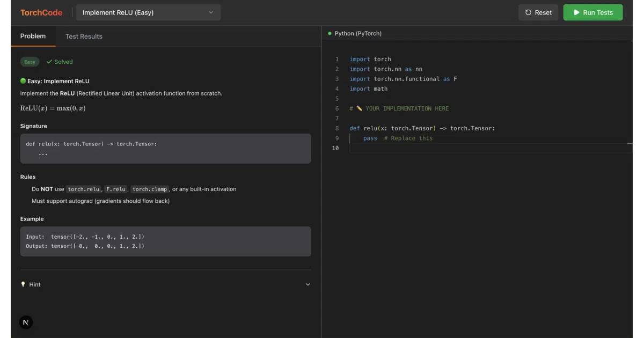Open the Implement ReLU (Easy) problem dropdown
The image size is (644, 338).
tap(148, 12)
